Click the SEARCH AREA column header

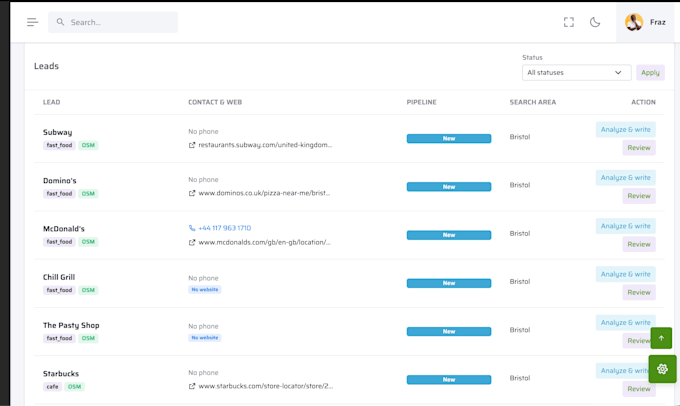pyautogui.click(x=533, y=102)
